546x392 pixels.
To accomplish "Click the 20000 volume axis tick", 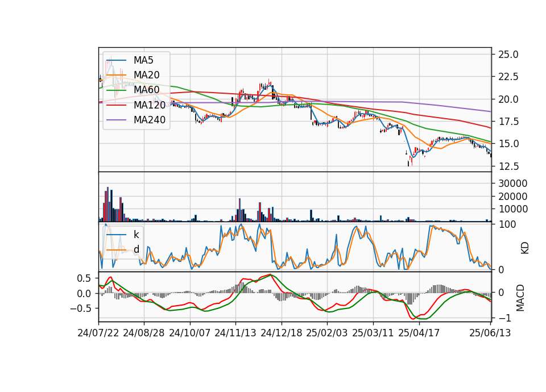I will coord(513,197).
